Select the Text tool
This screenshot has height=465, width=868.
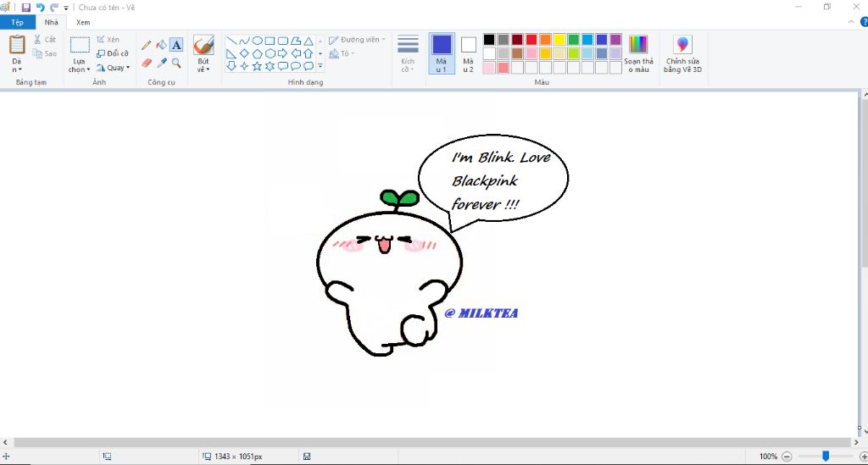pos(176,45)
